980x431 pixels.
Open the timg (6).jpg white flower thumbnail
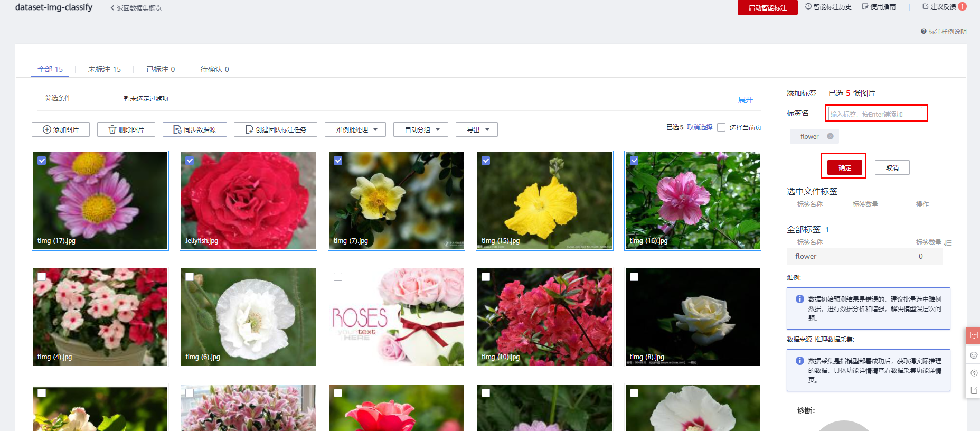248,317
